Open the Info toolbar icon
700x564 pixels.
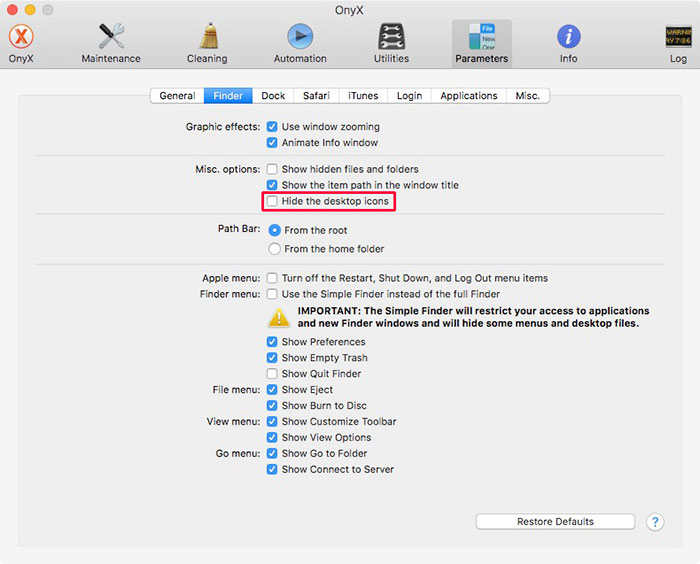coord(568,37)
